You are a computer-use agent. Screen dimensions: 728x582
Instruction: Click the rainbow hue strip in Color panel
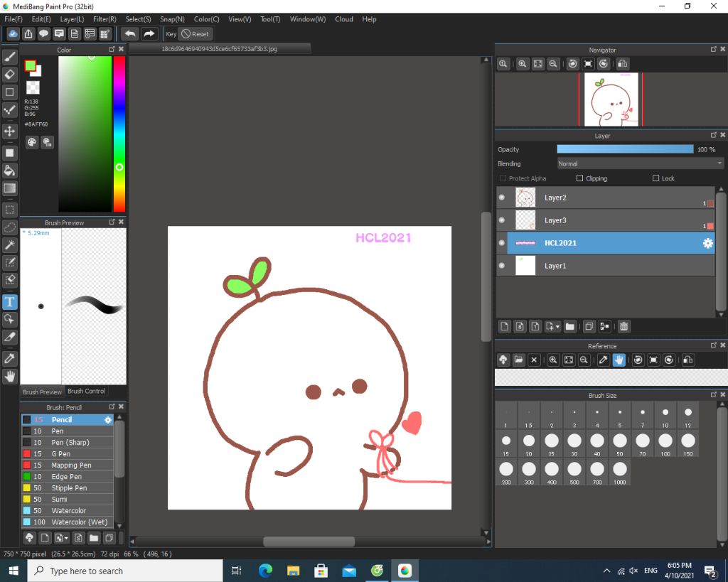point(119,134)
